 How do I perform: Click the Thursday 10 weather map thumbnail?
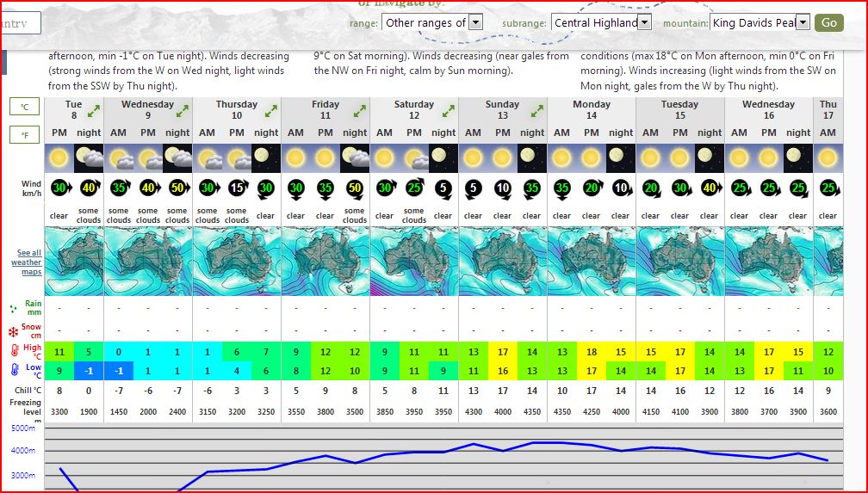tap(237, 262)
